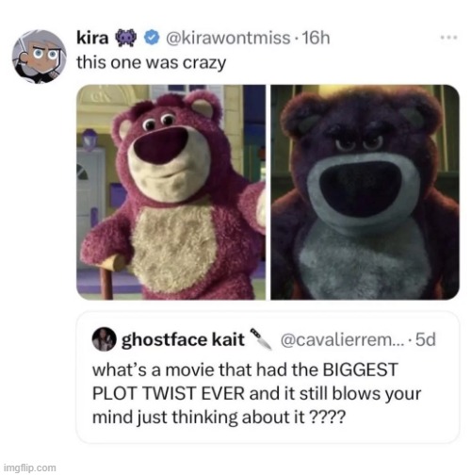This screenshot has width=471, height=476.
Task: Open the left pink Lotso bear image
Action: (x=171, y=192)
